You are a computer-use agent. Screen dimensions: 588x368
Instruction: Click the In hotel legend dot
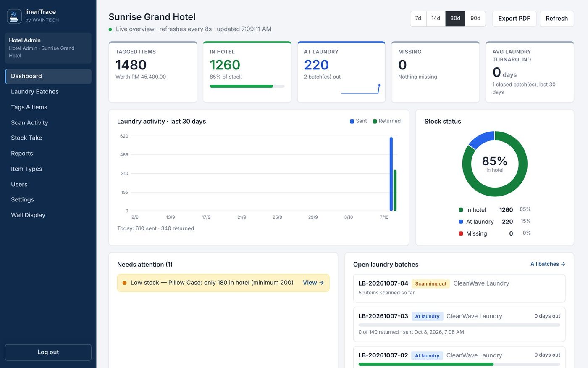[x=461, y=210]
